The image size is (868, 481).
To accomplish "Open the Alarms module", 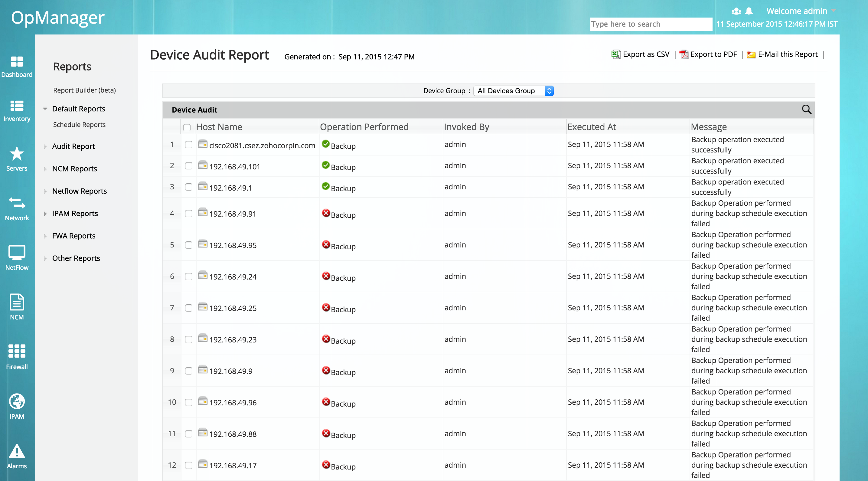I will (x=17, y=455).
